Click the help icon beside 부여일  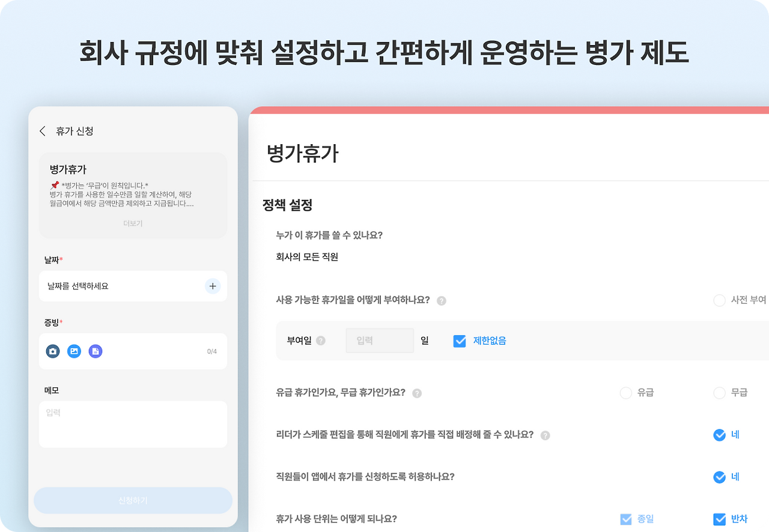321,340
